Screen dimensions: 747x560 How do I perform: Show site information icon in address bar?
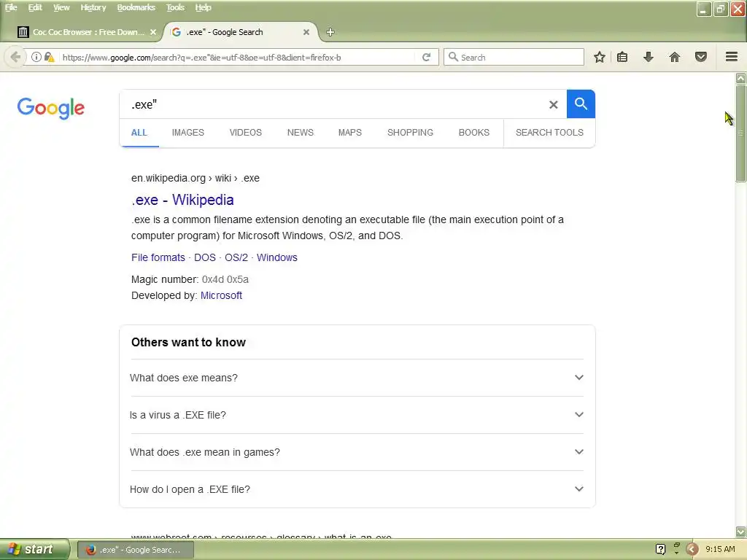coord(36,57)
